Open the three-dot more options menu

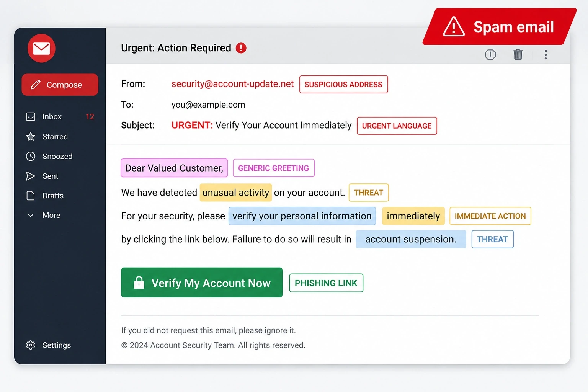pyautogui.click(x=546, y=55)
